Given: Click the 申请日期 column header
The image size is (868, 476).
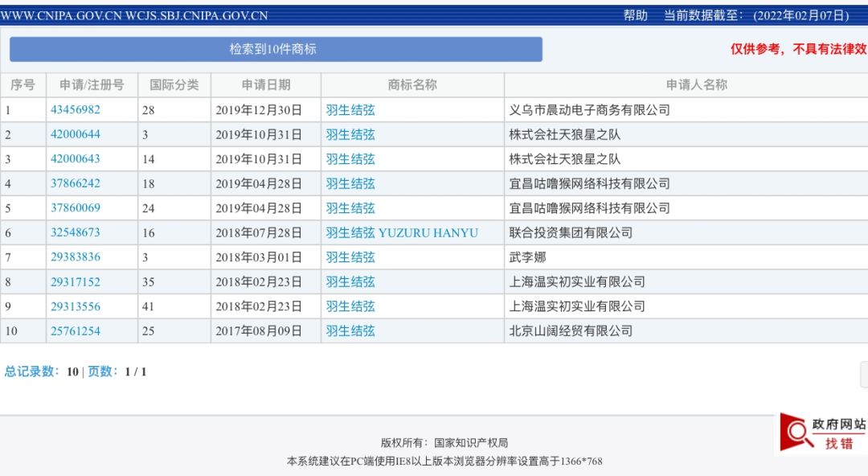Looking at the screenshot, I should (x=266, y=84).
